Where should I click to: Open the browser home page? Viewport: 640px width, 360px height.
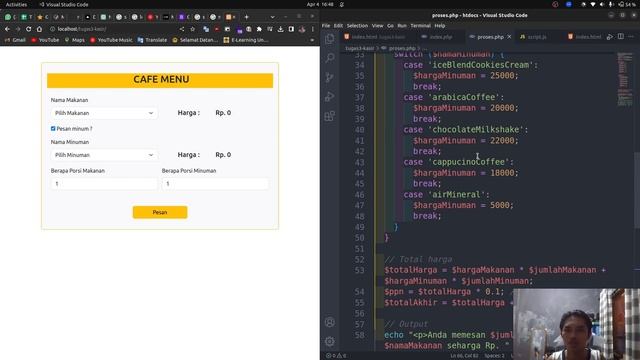click(39, 29)
